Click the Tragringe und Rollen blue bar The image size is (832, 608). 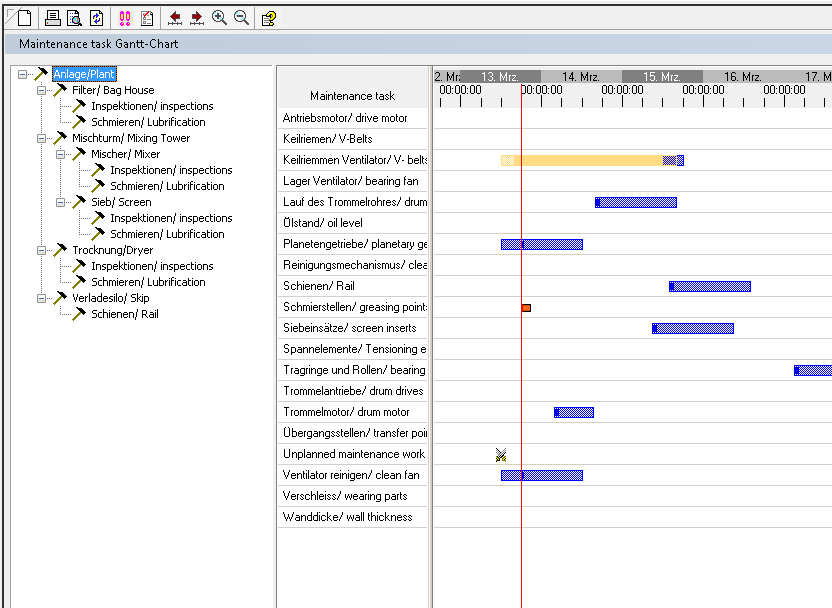tap(813, 370)
